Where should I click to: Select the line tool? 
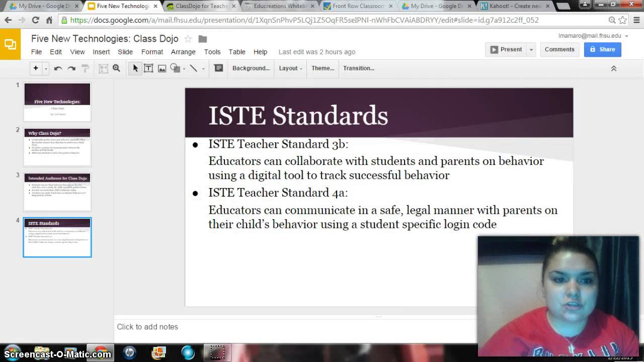[x=194, y=68]
